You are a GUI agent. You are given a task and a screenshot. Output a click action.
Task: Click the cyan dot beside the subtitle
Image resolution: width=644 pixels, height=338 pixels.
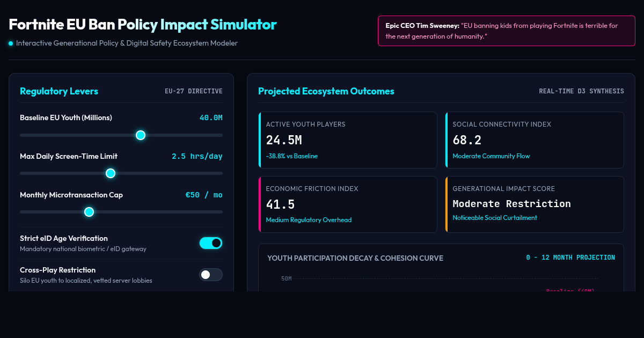11,43
